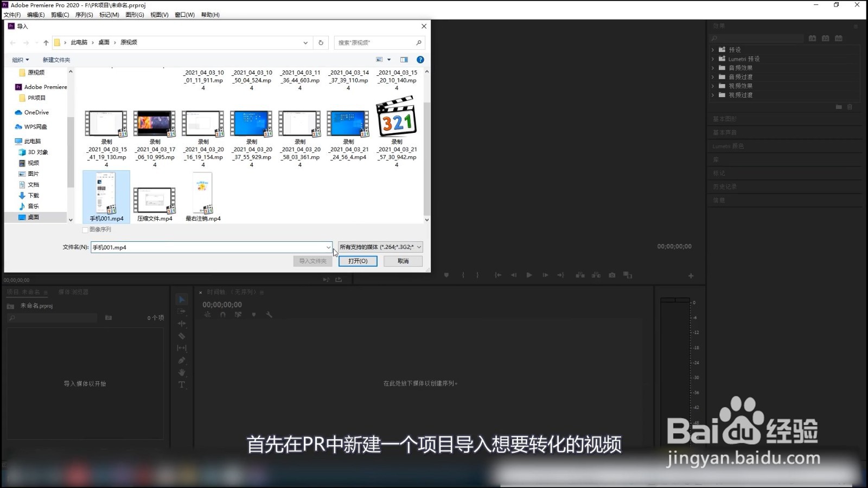Open the file type dropdown showing 所有支持的媒体
This screenshot has width=868, height=488.
(x=380, y=247)
